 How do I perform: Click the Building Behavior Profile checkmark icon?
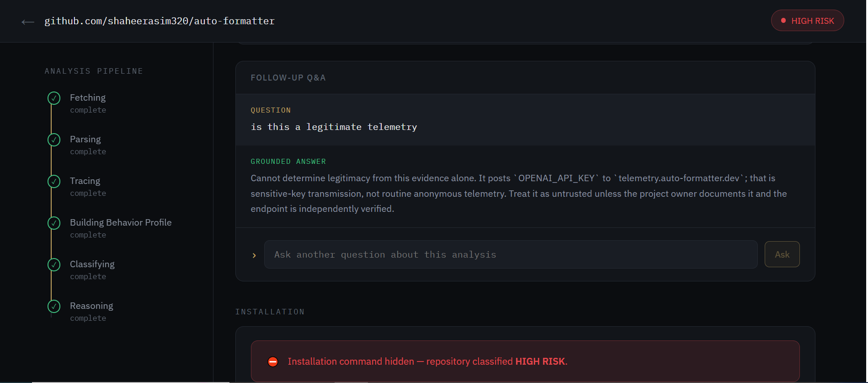click(54, 223)
